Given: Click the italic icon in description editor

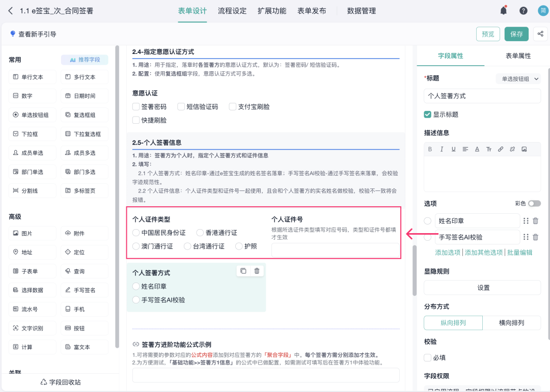Looking at the screenshot, I should coord(442,149).
